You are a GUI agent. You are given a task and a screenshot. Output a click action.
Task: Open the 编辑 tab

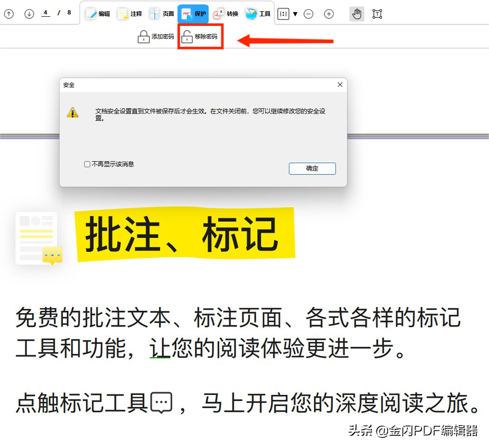point(98,14)
